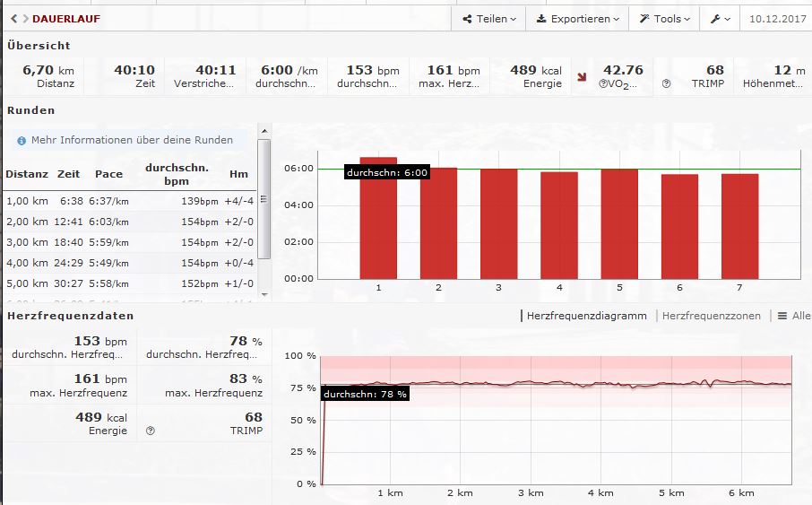Select the Herzfrequenzdiagramm tab
The height and width of the screenshot is (505, 812).
coord(586,316)
